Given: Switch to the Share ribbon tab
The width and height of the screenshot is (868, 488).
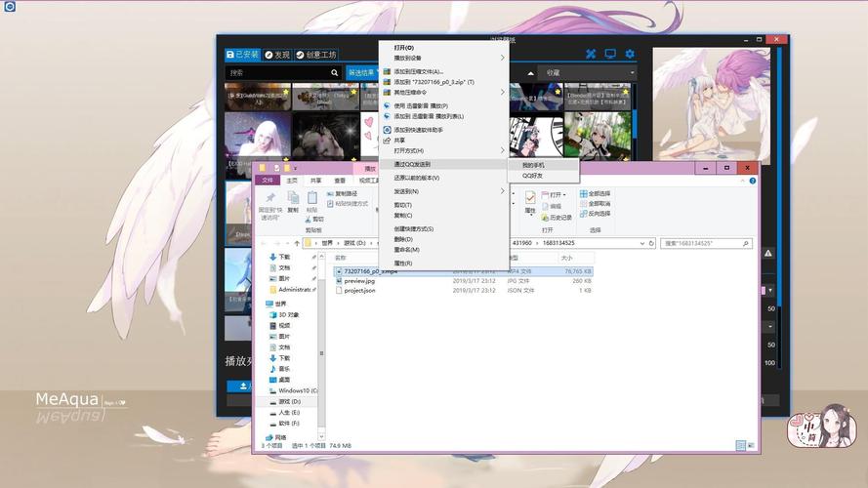Looking at the screenshot, I should (x=315, y=181).
